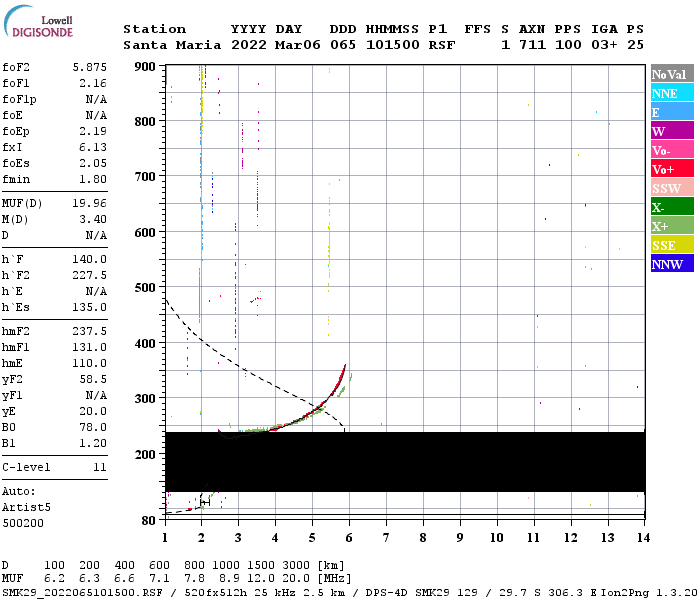Click the B0 value 78.0
This screenshot has width=700, height=600.
point(93,428)
